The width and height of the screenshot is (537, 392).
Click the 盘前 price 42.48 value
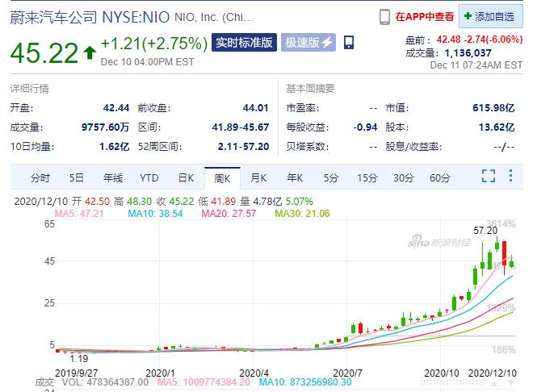[448, 40]
